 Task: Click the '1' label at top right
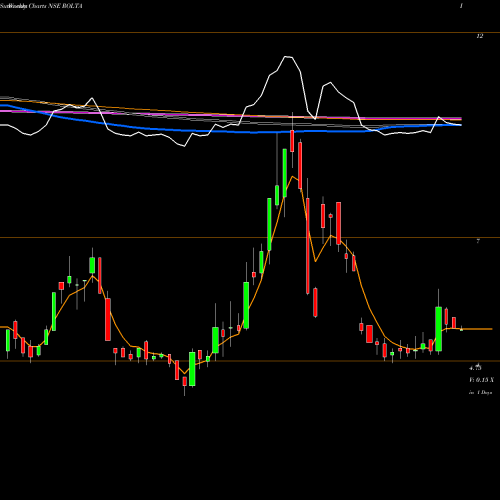pos(461,6)
